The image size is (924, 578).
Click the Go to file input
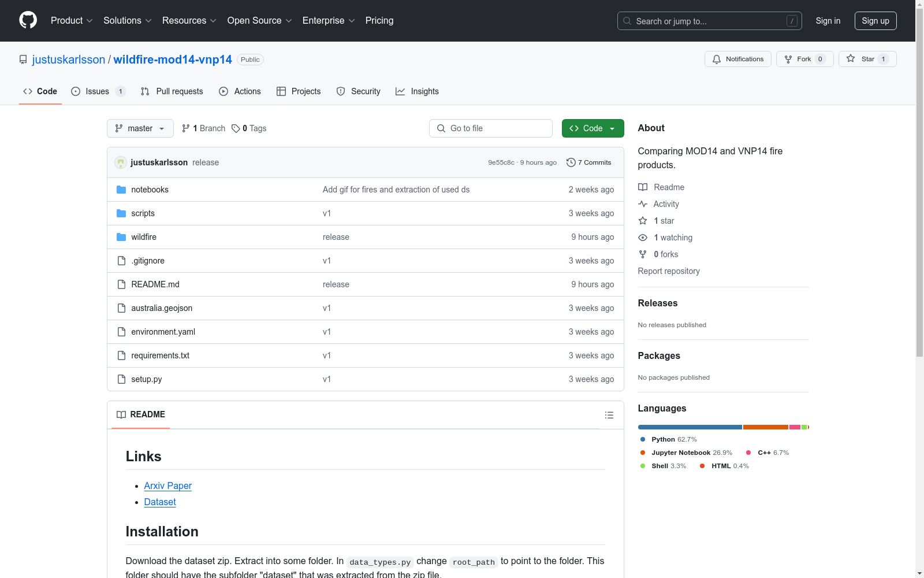[x=491, y=128]
